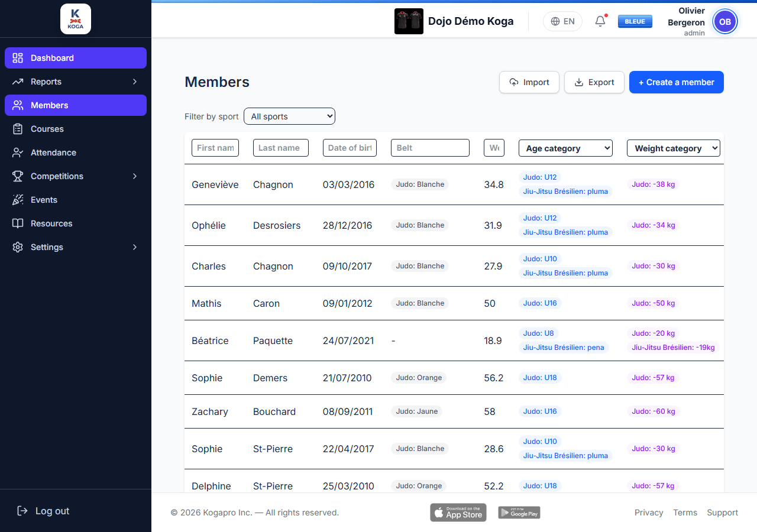Image resolution: width=757 pixels, height=532 pixels.
Task: Click the OB user avatar
Action: click(725, 22)
